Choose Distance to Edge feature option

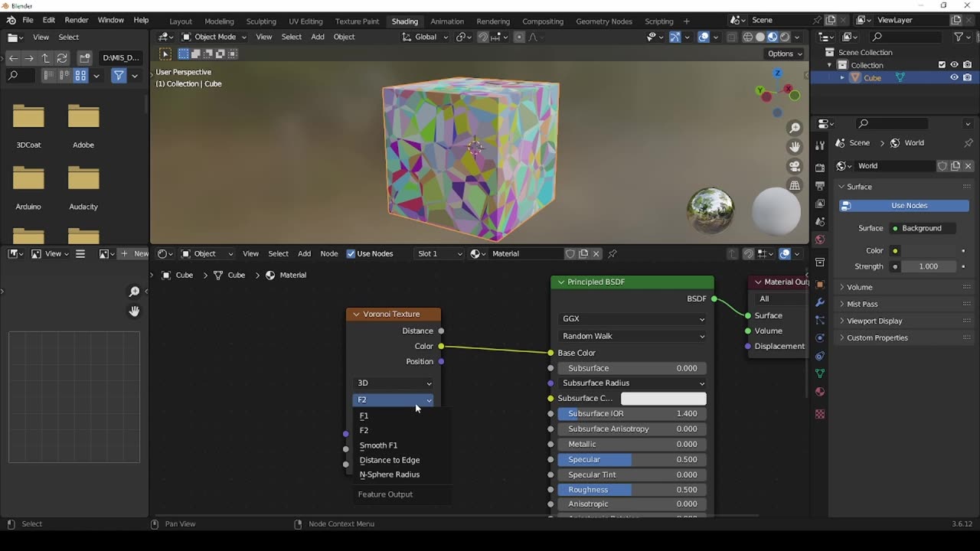(401, 460)
